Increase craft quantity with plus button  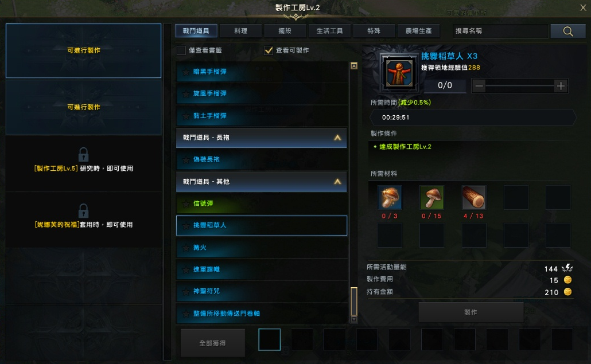point(561,86)
